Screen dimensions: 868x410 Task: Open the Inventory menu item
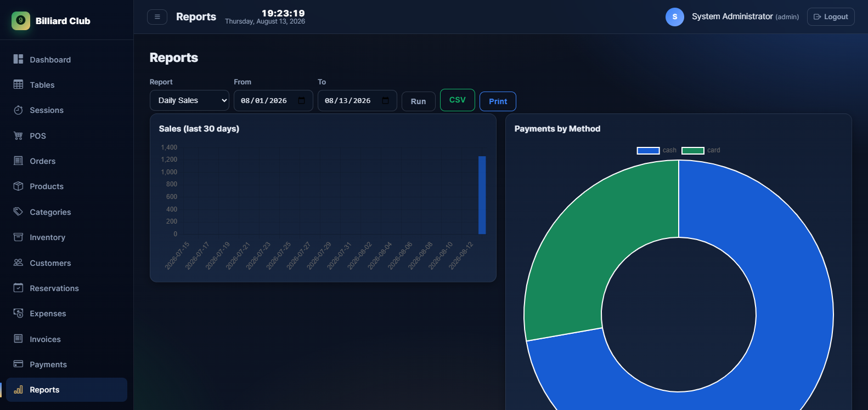tap(66, 237)
